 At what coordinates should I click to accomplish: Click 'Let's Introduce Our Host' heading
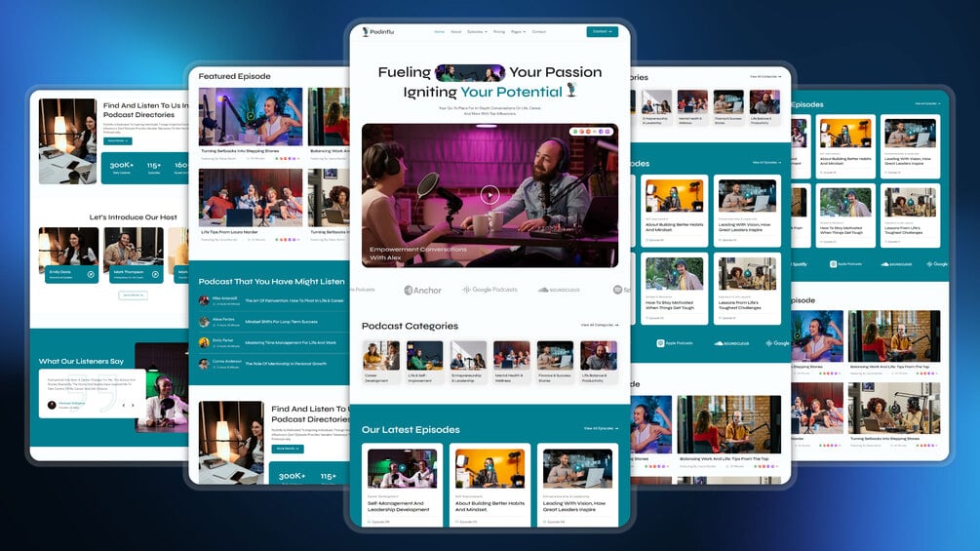(134, 216)
